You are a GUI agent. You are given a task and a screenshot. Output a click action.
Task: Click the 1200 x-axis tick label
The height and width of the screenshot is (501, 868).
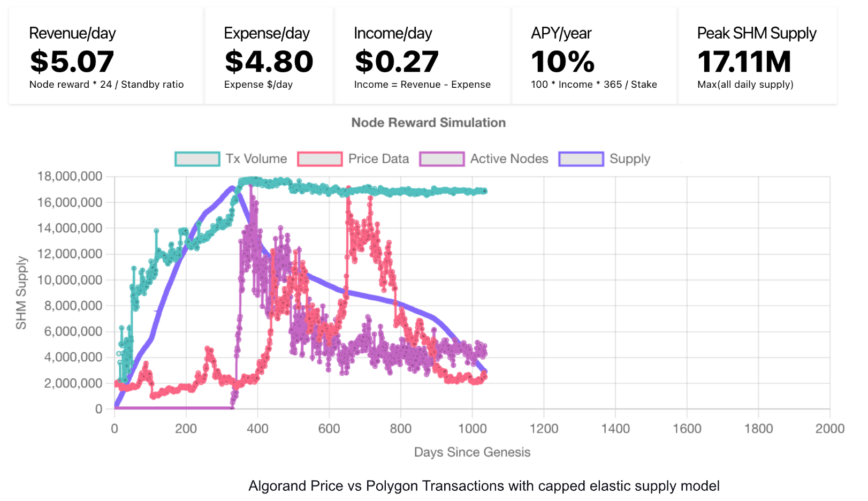[x=544, y=429]
